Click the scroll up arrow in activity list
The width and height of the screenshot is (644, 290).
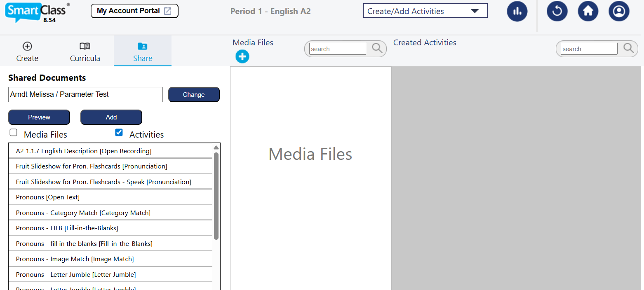pos(216,147)
